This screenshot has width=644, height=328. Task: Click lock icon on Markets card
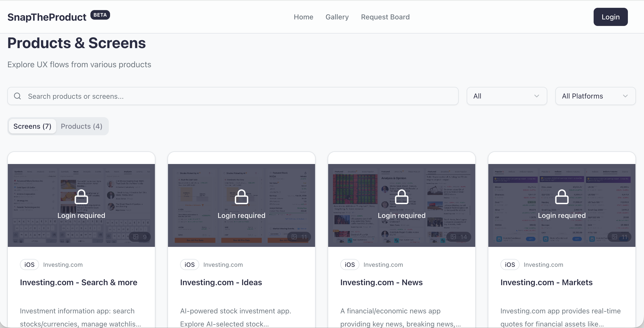coord(562,197)
